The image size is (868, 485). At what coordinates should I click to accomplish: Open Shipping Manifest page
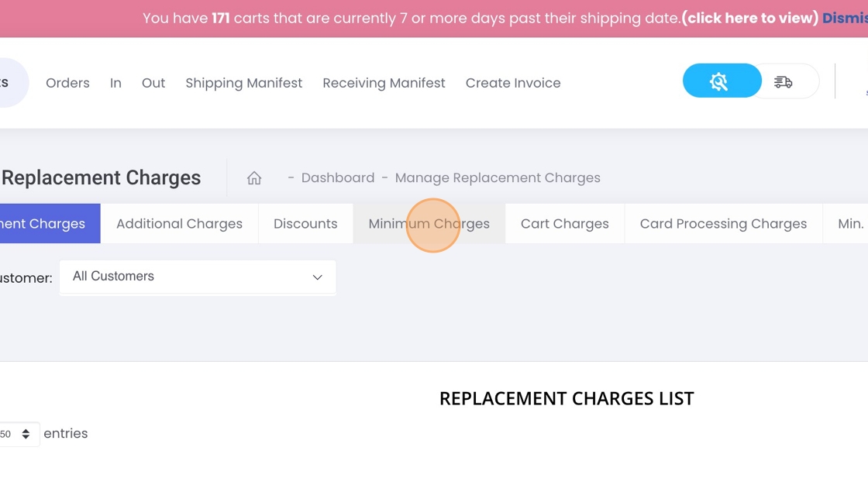[243, 83]
